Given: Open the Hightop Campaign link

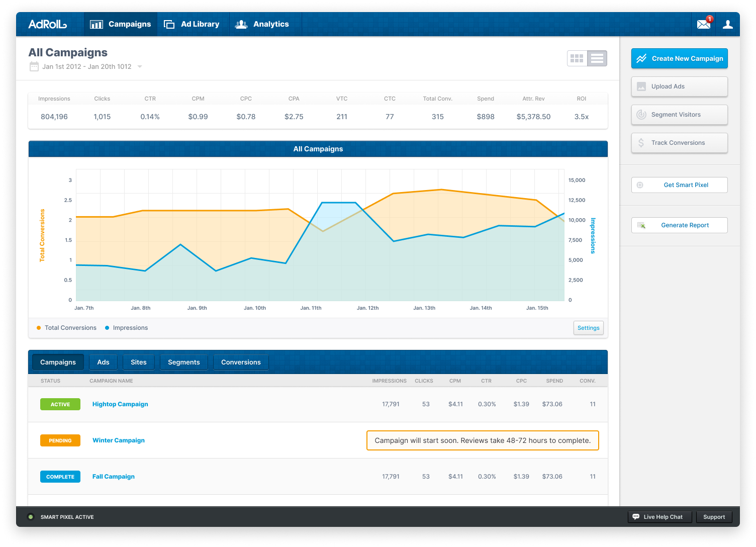Looking at the screenshot, I should point(120,404).
